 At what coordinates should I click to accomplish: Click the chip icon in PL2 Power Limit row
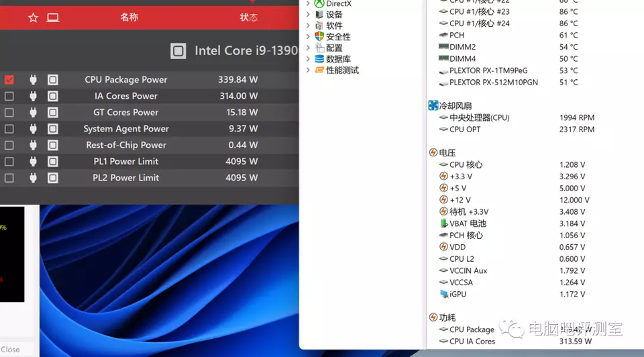click(52, 178)
